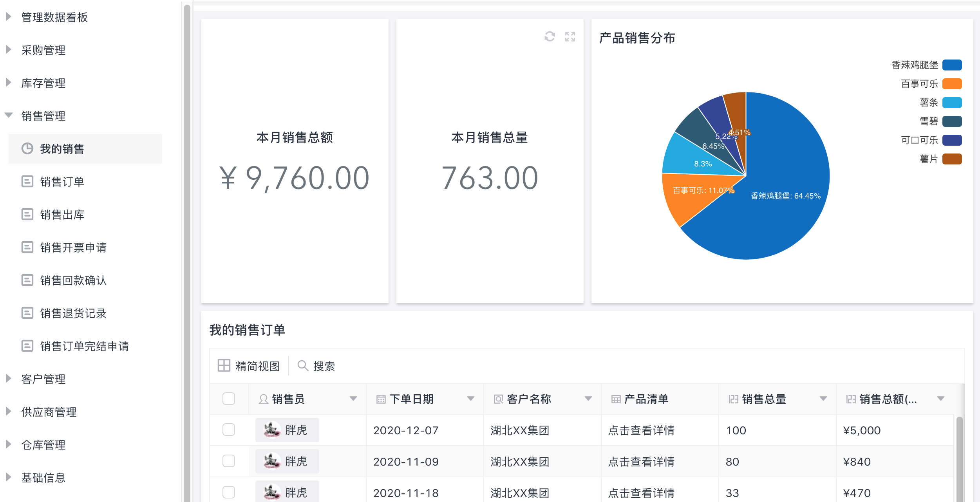980x502 pixels.
Task: Open the 下单日期 column dropdown arrow
Action: tap(471, 399)
